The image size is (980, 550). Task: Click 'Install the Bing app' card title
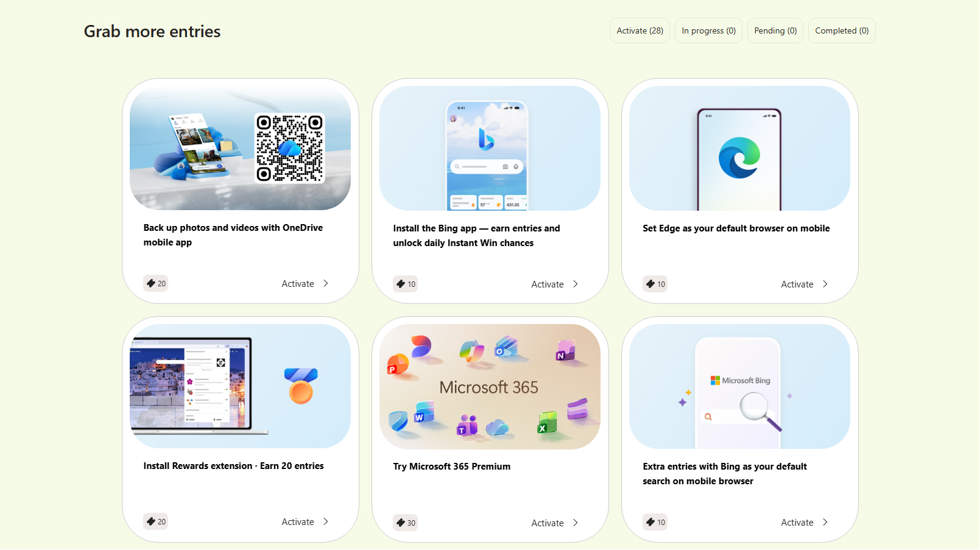476,235
